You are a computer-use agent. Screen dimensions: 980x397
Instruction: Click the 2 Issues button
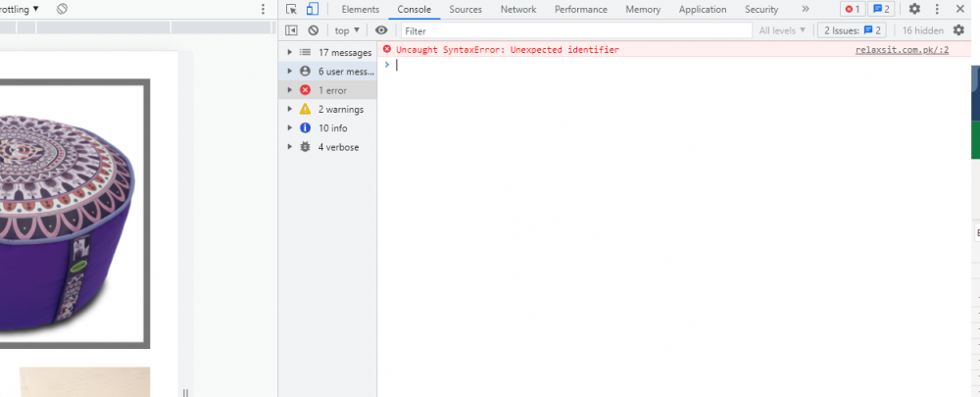click(853, 30)
